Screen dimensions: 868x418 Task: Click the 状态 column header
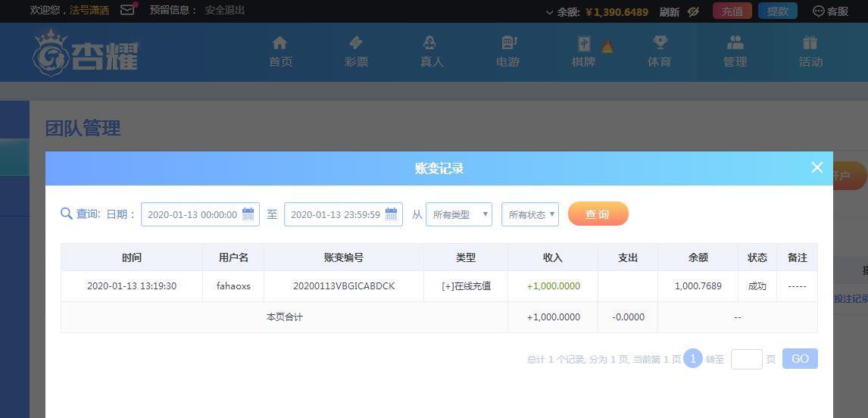pyautogui.click(x=757, y=257)
